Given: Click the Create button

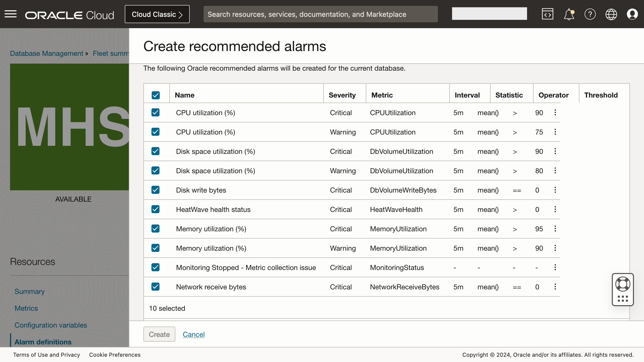Looking at the screenshot, I should 159,334.
